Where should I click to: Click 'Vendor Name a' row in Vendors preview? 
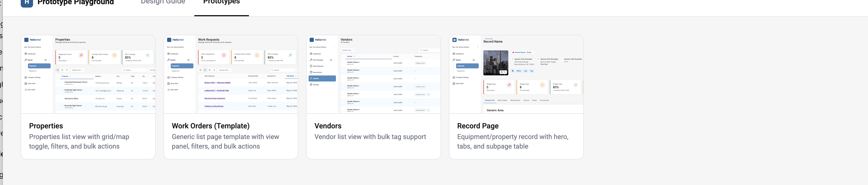point(390,63)
